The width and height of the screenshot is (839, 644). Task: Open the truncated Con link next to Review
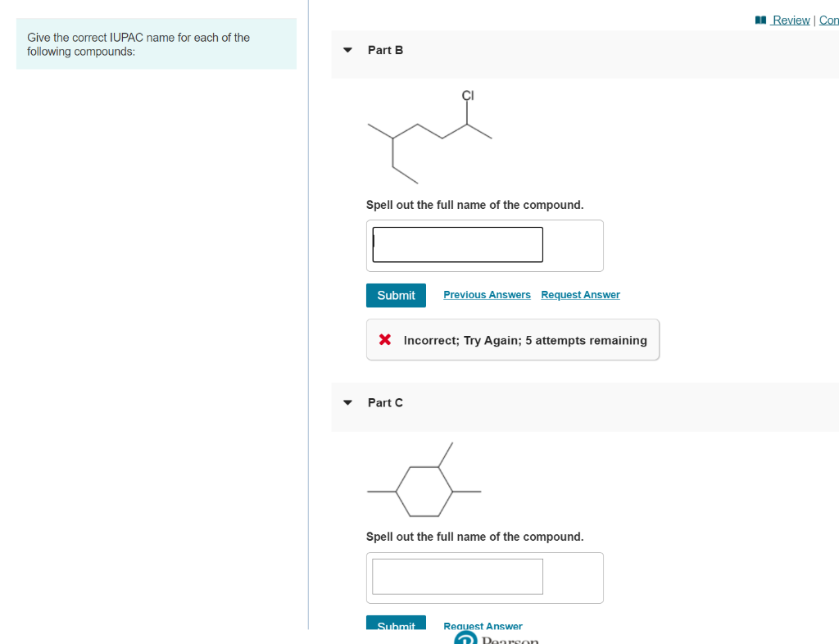829,20
